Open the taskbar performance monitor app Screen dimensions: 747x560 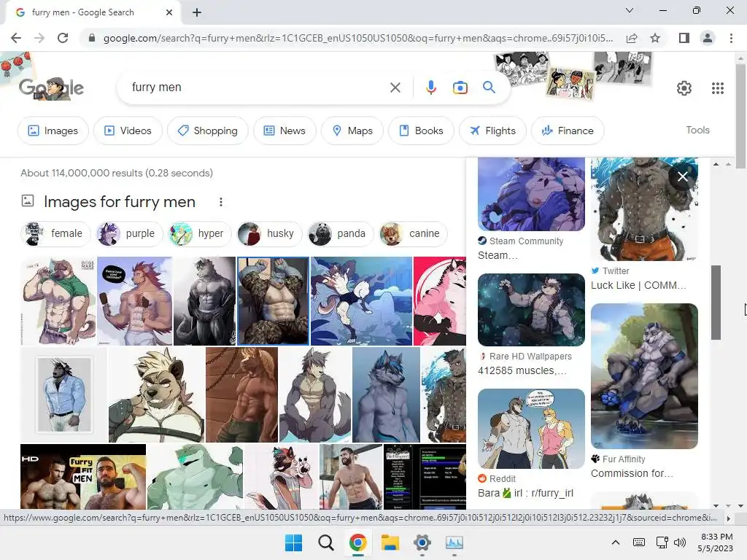(454, 542)
